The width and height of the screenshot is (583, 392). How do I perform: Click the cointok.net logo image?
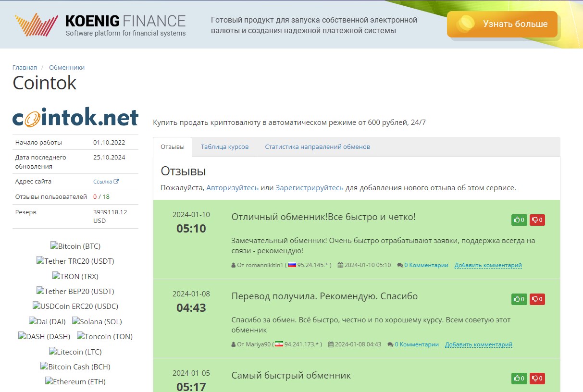[75, 117]
